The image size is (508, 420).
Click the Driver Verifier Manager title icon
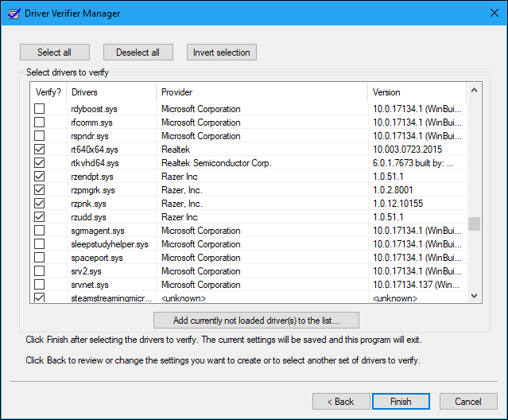pyautogui.click(x=14, y=14)
